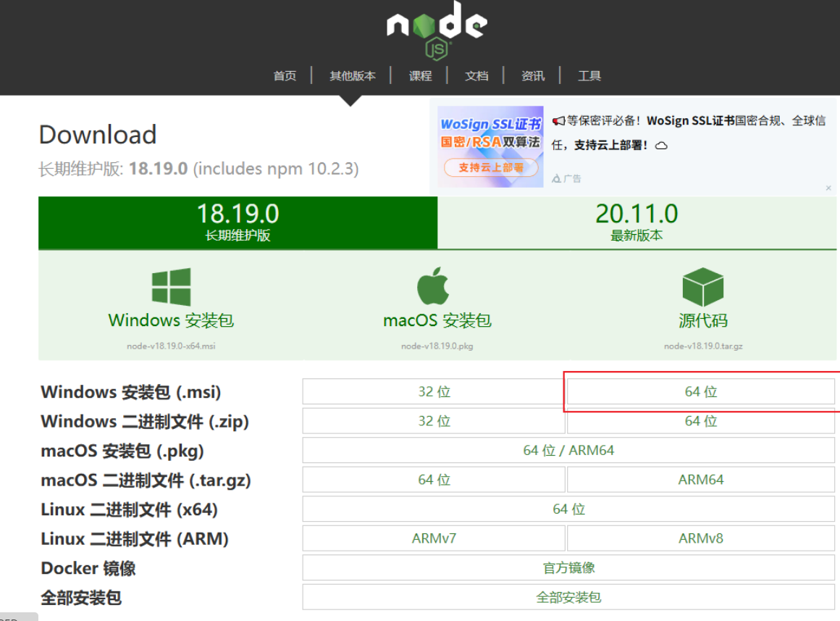Click the 'macOS 二进制文件 (.tar.gz)' row label
840x621 pixels.
[x=146, y=480]
